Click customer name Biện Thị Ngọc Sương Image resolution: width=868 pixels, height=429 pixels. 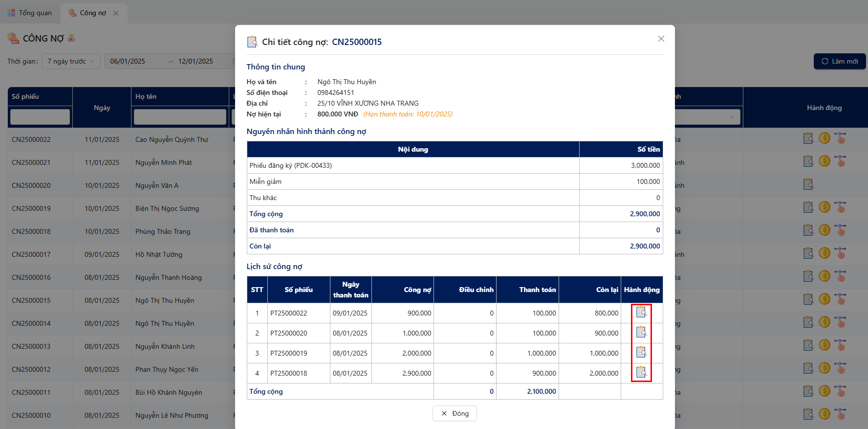point(167,208)
